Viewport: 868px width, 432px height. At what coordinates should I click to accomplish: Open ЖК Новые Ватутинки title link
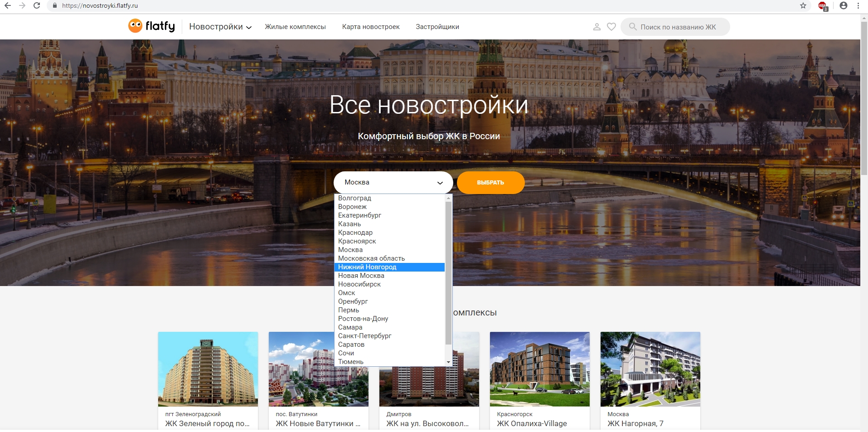pos(318,423)
